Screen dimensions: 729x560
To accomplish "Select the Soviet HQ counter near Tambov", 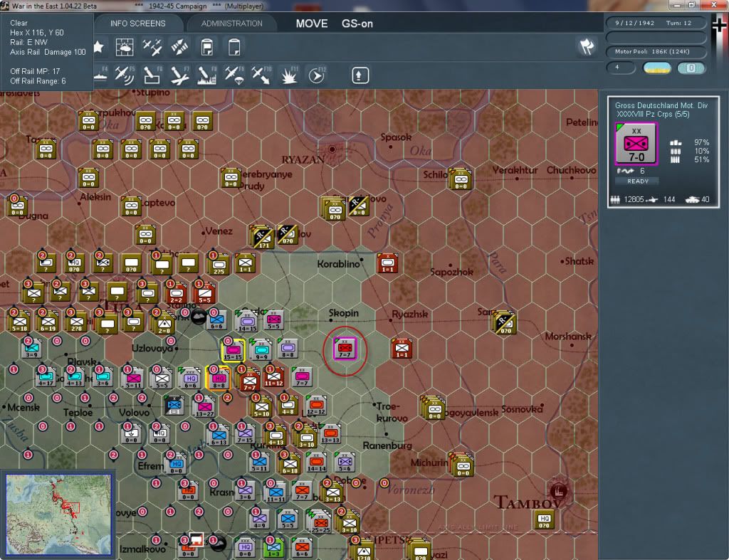I will (x=544, y=520).
